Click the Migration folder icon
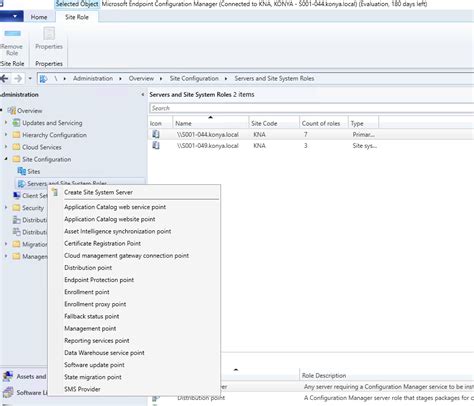Screen dimensions: 474x406 click(x=16, y=244)
